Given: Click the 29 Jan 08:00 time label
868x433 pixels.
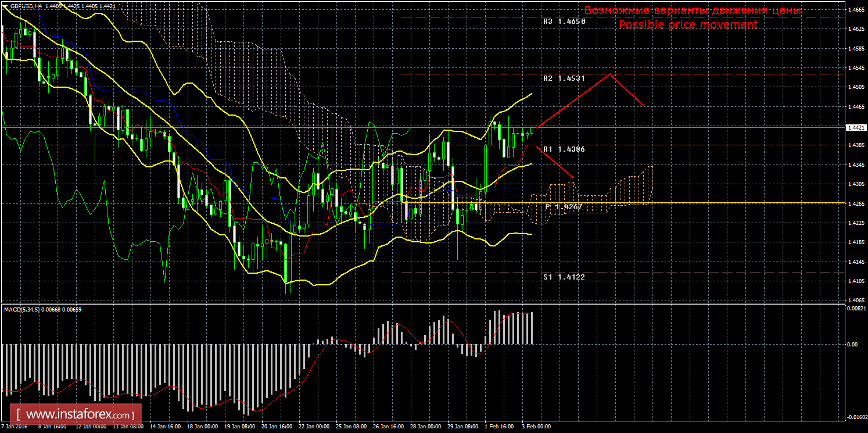Looking at the screenshot, I should (x=462, y=426).
